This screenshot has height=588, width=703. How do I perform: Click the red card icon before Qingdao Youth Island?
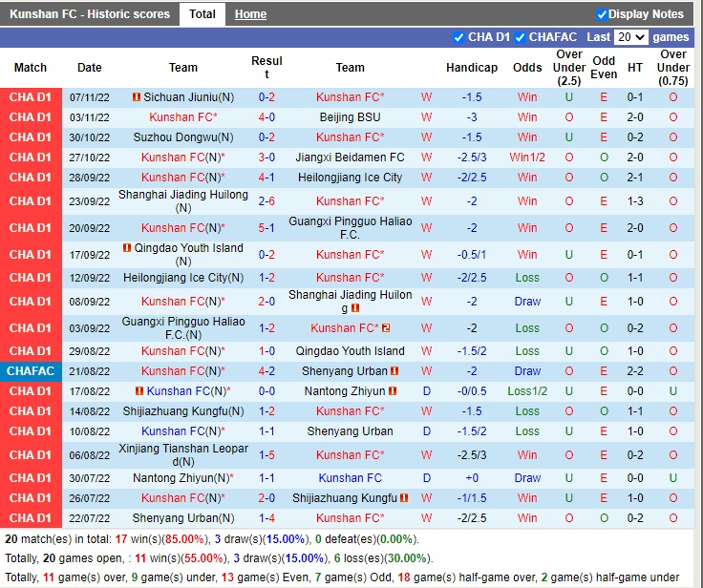tap(127, 248)
